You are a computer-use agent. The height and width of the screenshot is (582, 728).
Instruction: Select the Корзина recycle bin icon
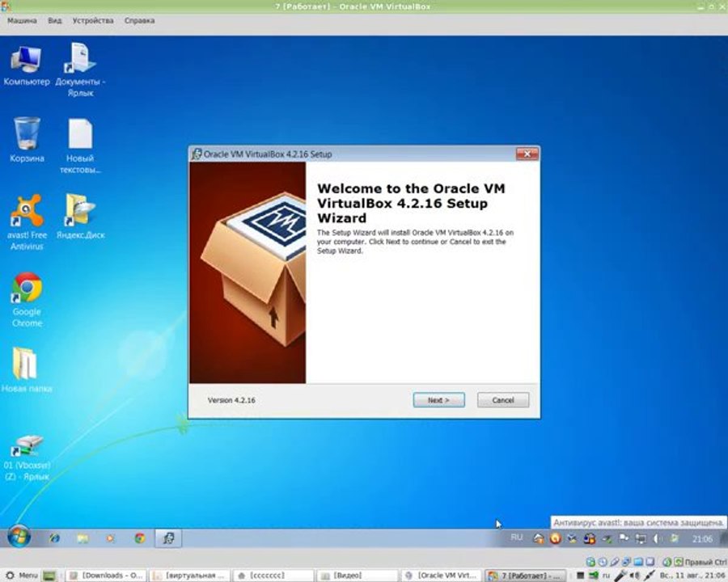(27, 139)
